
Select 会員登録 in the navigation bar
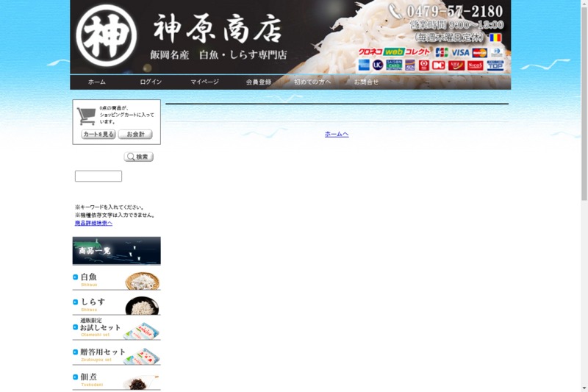pos(258,82)
